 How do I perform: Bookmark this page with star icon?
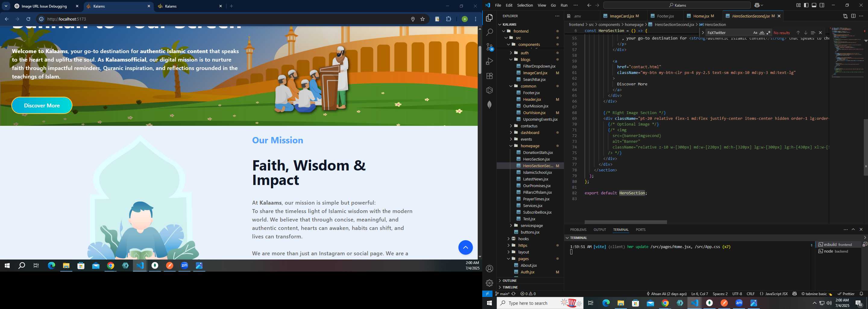(423, 19)
